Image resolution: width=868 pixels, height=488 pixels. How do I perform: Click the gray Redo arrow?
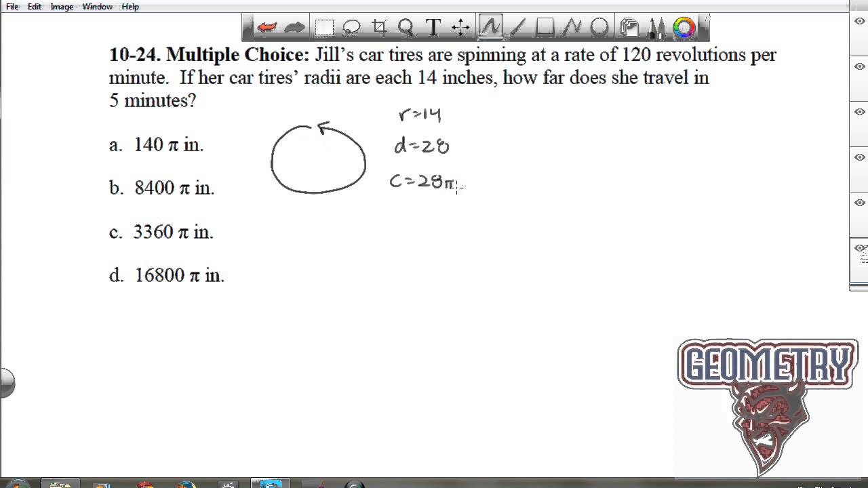coord(294,28)
